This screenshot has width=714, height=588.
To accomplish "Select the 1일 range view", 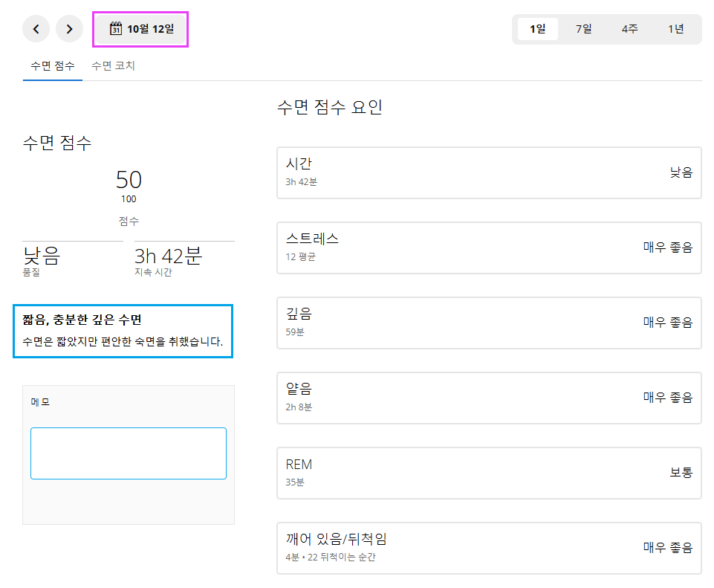I will coord(538,29).
